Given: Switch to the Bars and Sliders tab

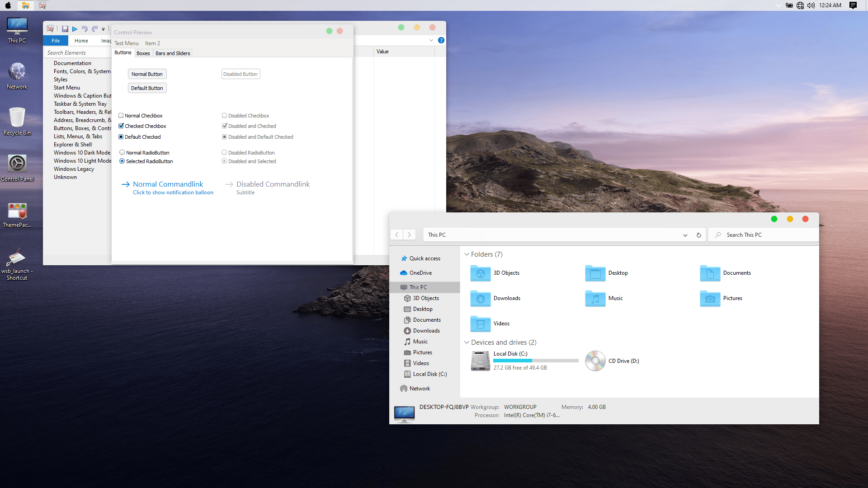Looking at the screenshot, I should 172,53.
